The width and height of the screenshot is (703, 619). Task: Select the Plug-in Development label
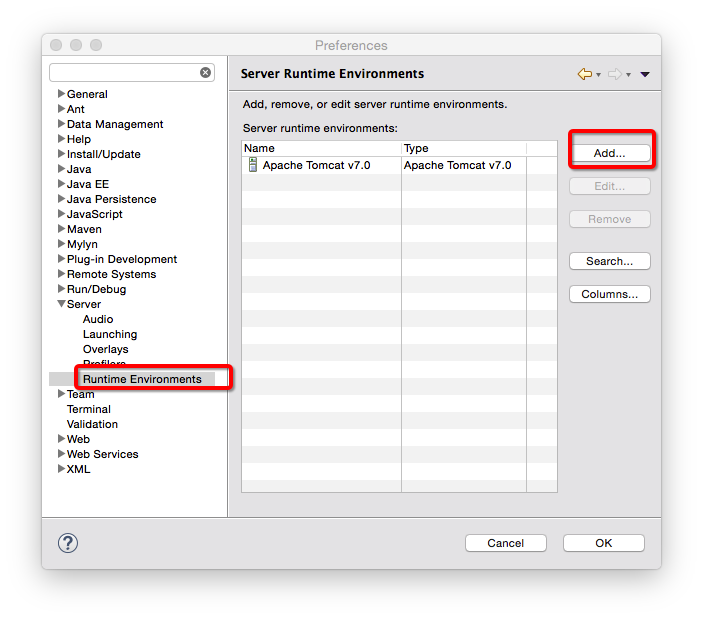[122, 259]
